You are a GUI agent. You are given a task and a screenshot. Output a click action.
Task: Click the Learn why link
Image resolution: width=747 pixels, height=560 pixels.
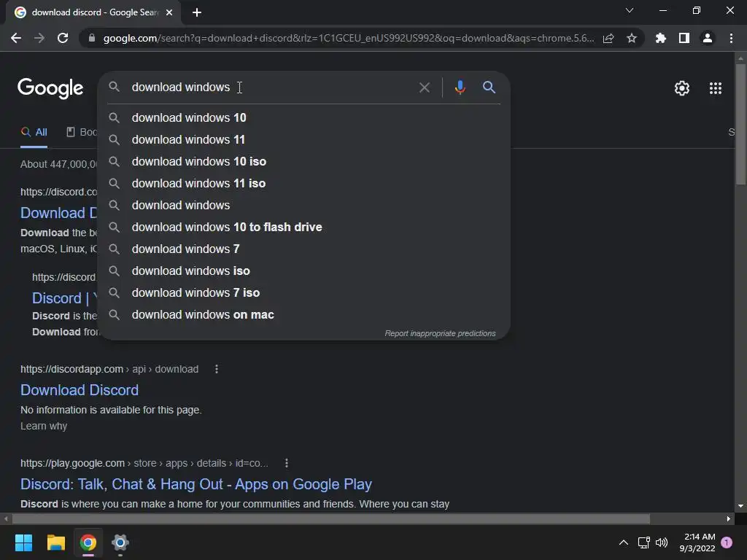pos(44,426)
